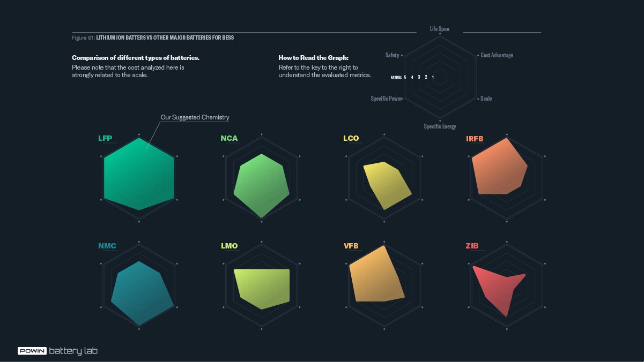Click the amber VFB radar chart

376,274
